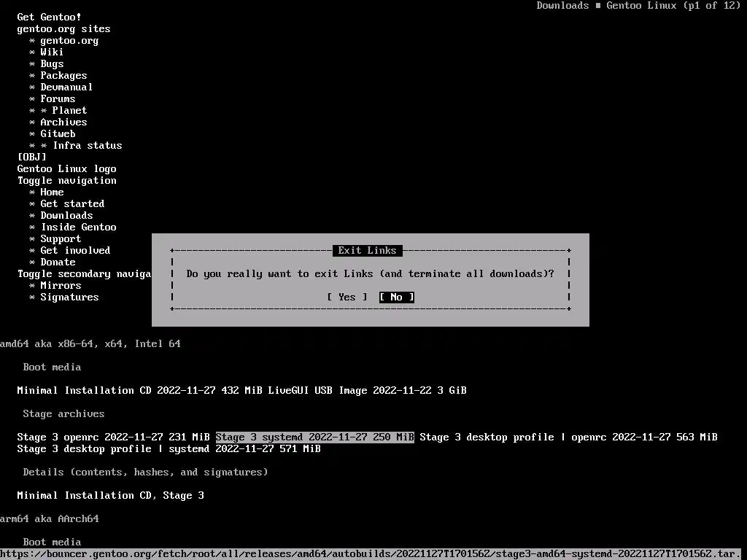Image resolution: width=747 pixels, height=560 pixels.
Task: Go to the Packages link
Action: pos(64,75)
